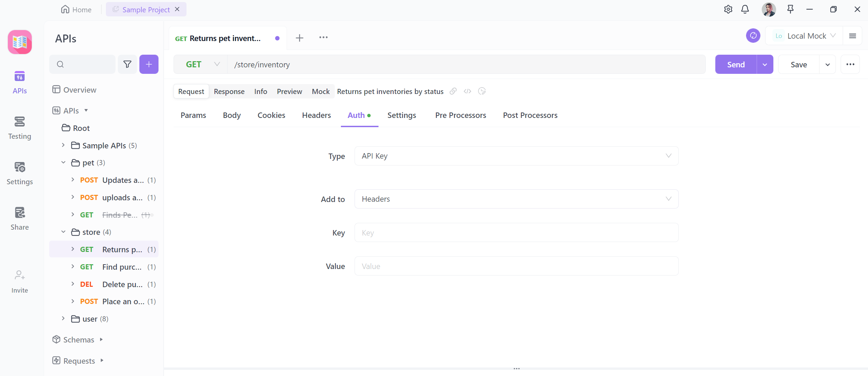Expand the user folder tree item
This screenshot has width=868, height=376.
coord(63,319)
